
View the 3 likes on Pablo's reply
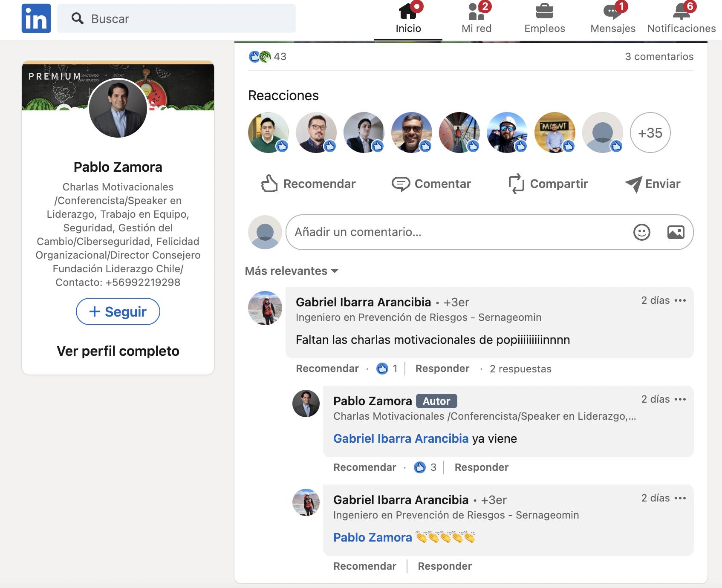[425, 467]
